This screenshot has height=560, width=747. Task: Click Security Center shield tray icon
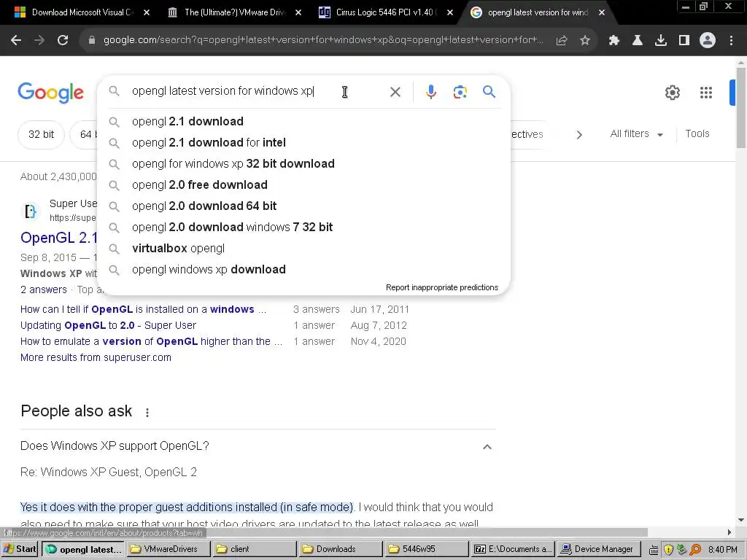click(x=668, y=550)
